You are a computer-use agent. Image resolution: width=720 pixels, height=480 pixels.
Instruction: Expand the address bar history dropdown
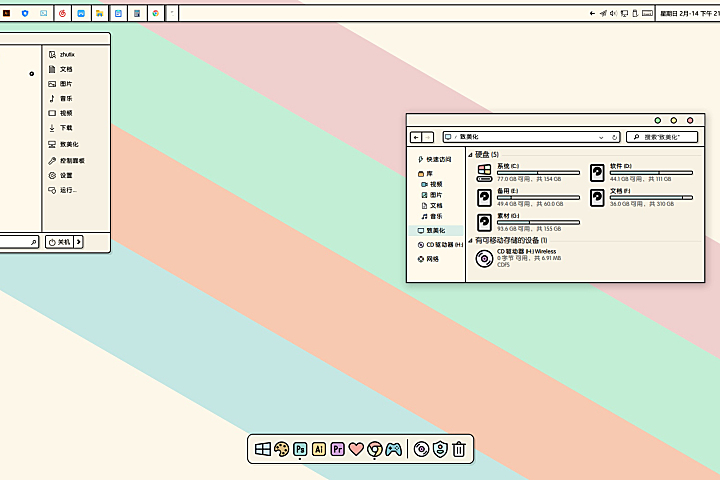point(602,136)
